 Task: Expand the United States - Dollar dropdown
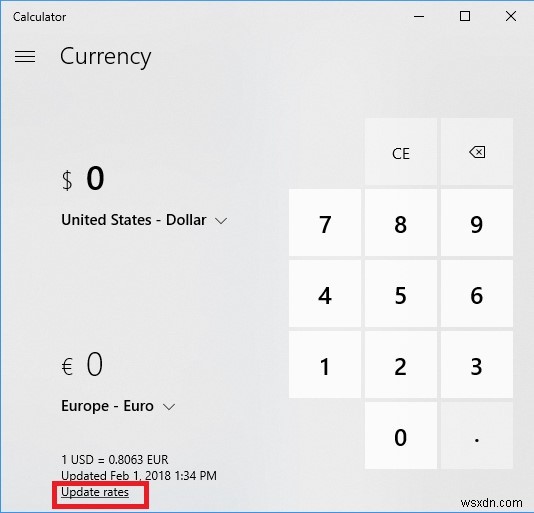coord(144,220)
